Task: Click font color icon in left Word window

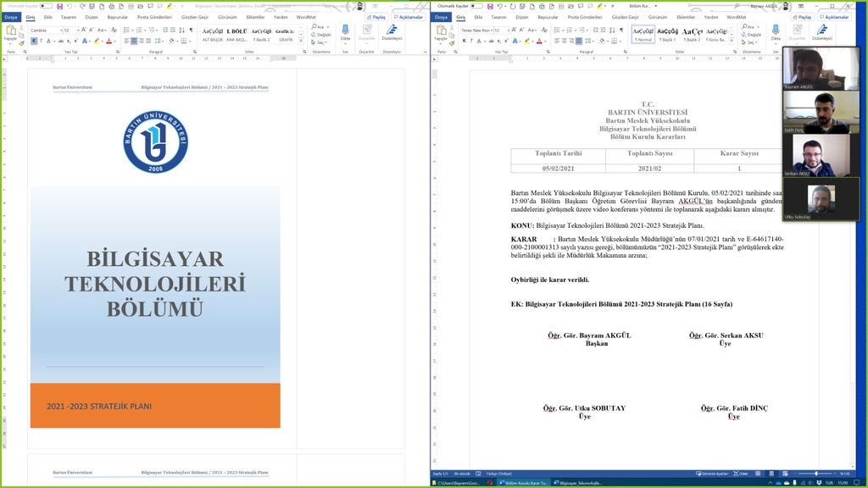Action: [109, 41]
